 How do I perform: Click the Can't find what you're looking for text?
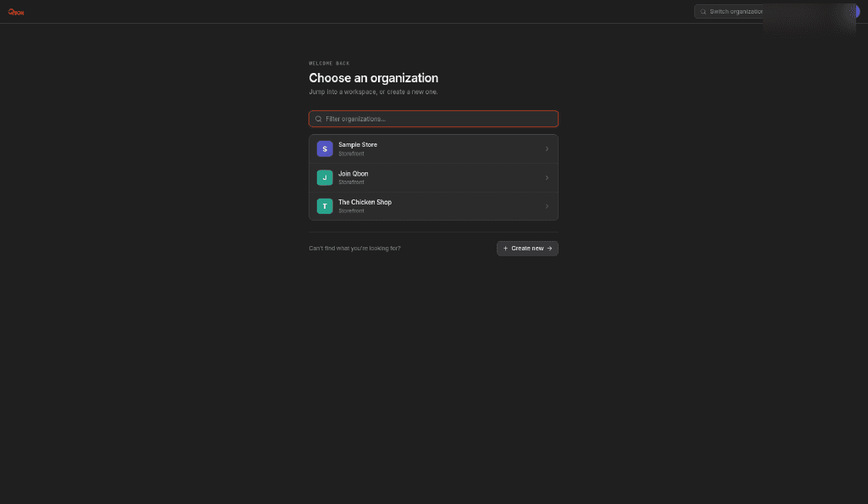[355, 248]
